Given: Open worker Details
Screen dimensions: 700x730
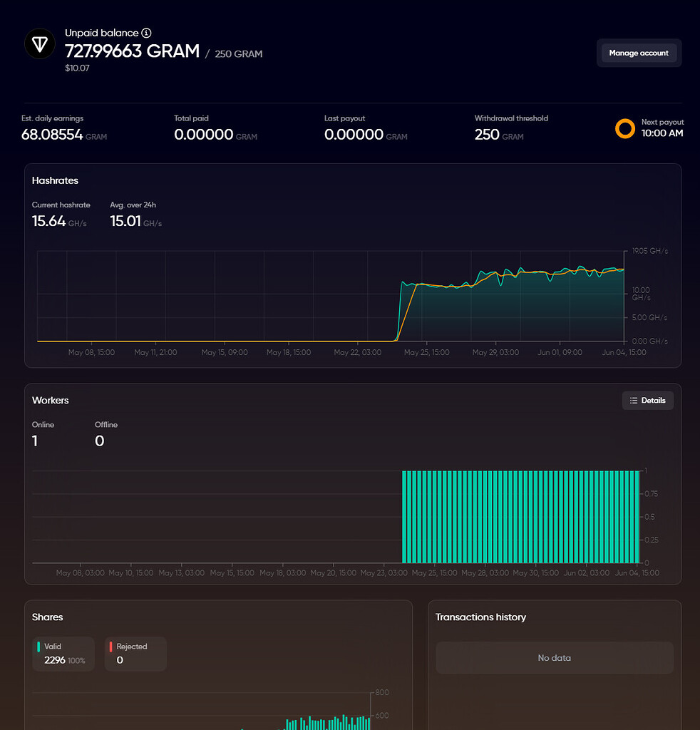Looking at the screenshot, I should click(x=648, y=400).
